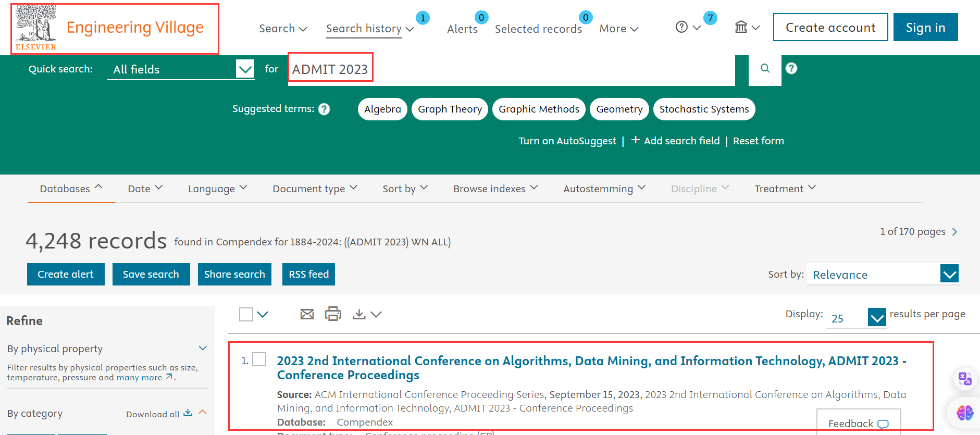Viewport: 980px width, 435px height.
Task: Turn on AutoSuggest
Action: (567, 141)
